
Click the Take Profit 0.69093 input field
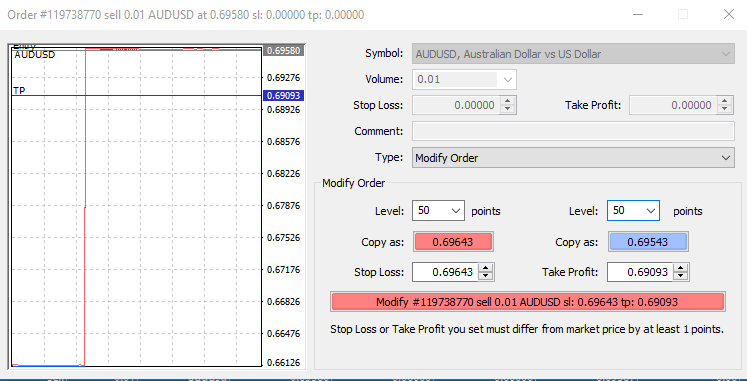(640, 272)
